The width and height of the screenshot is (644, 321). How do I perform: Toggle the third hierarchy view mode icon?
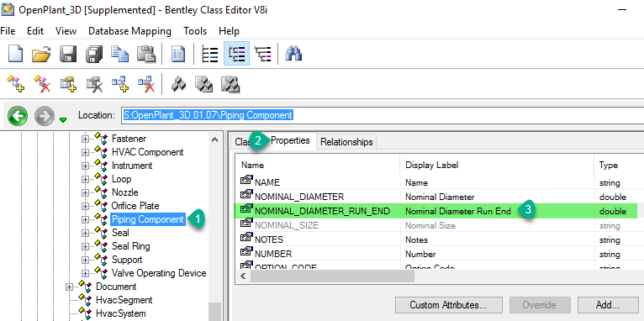pyautogui.click(x=263, y=54)
